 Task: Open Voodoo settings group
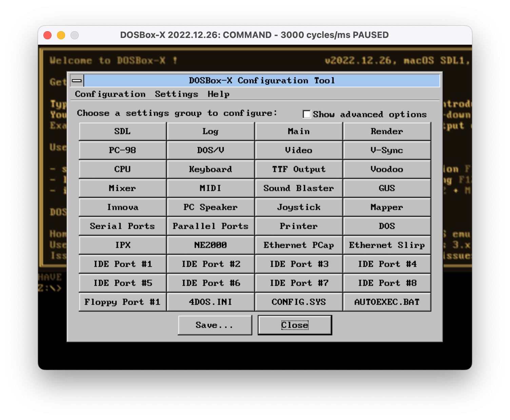tap(387, 169)
